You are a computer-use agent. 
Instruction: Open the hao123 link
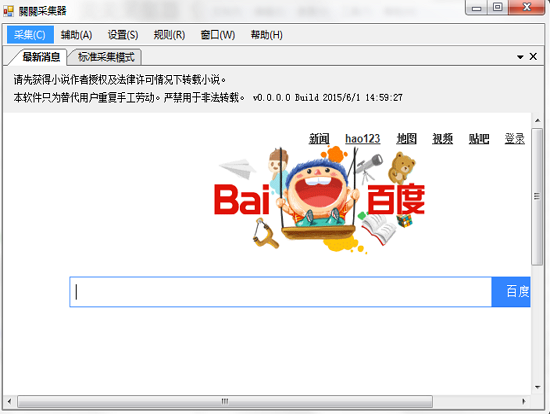tap(363, 139)
